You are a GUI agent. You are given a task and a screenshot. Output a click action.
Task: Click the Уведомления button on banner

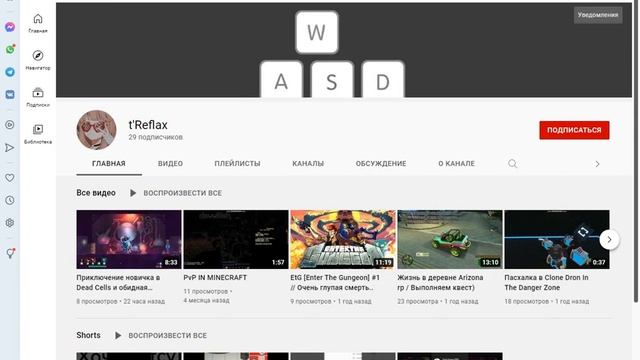[598, 15]
